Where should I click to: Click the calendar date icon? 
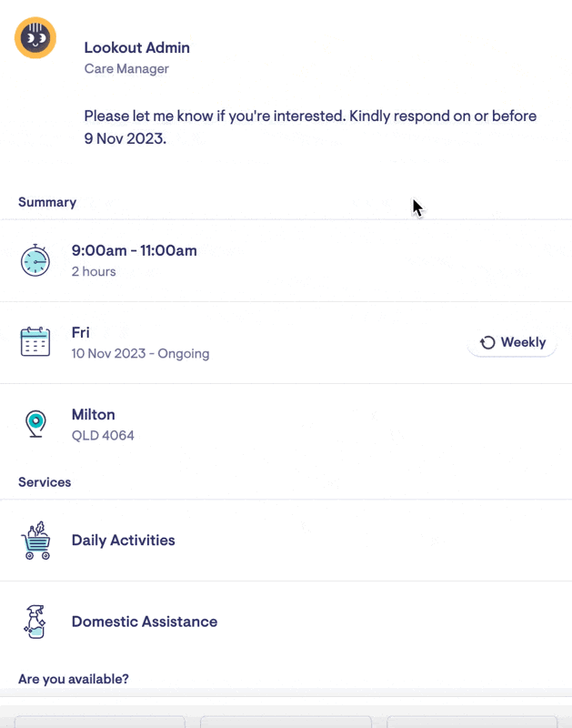(x=35, y=342)
